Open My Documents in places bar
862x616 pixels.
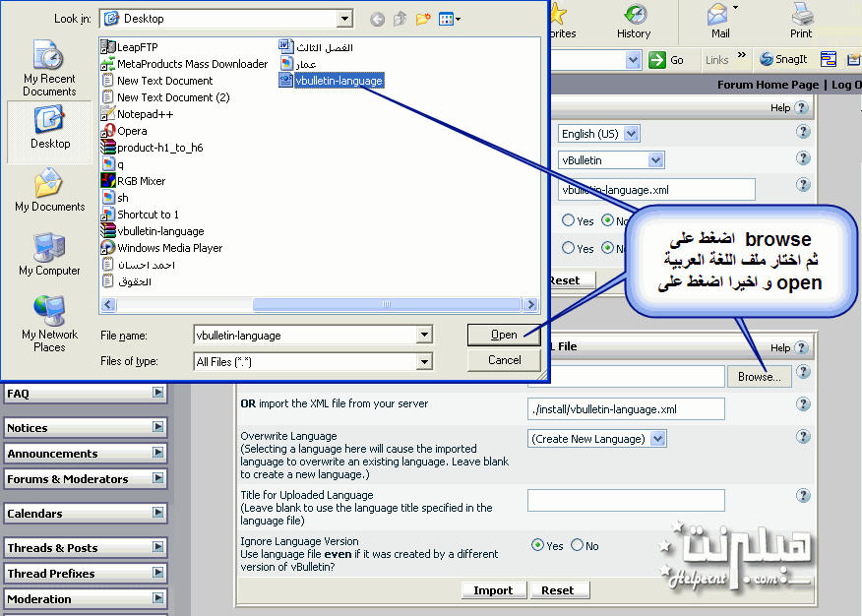click(50, 190)
